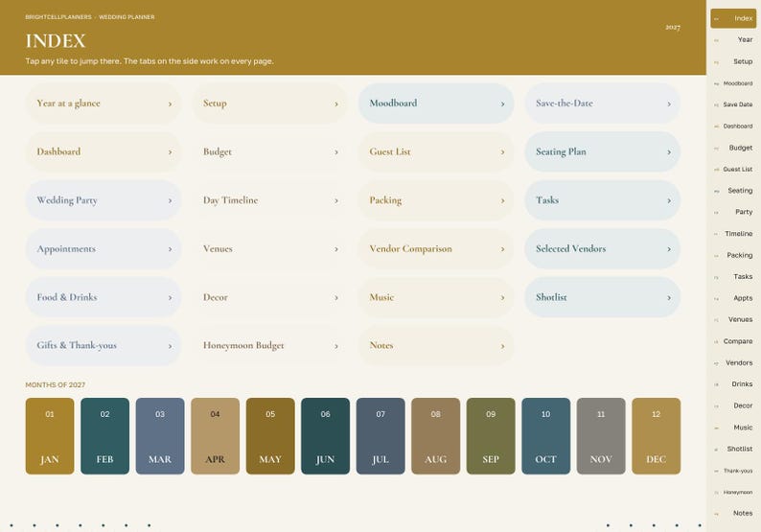Open the Food & Drinks tile
Image resolution: width=761 pixels, height=532 pixels.
coord(103,297)
